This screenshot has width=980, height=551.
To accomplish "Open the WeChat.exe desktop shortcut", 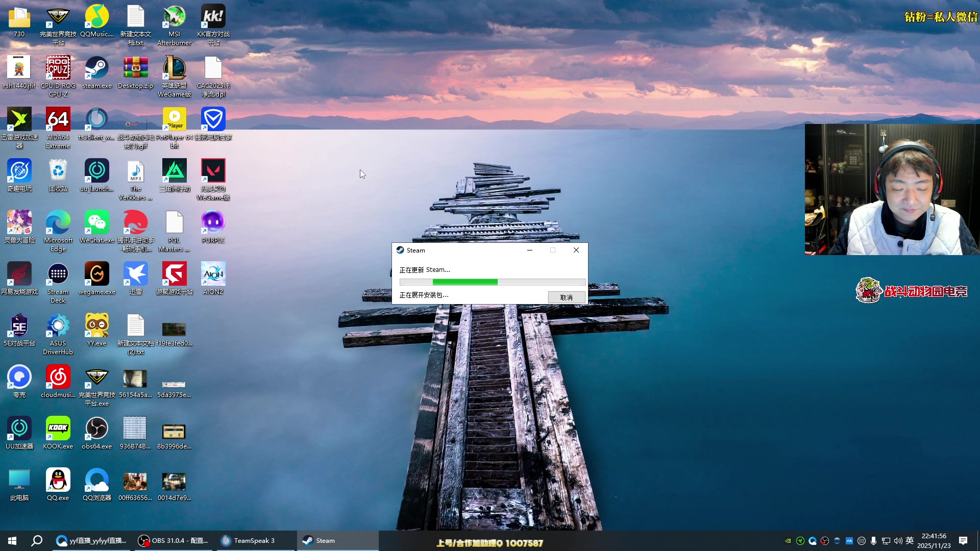I will (x=96, y=223).
